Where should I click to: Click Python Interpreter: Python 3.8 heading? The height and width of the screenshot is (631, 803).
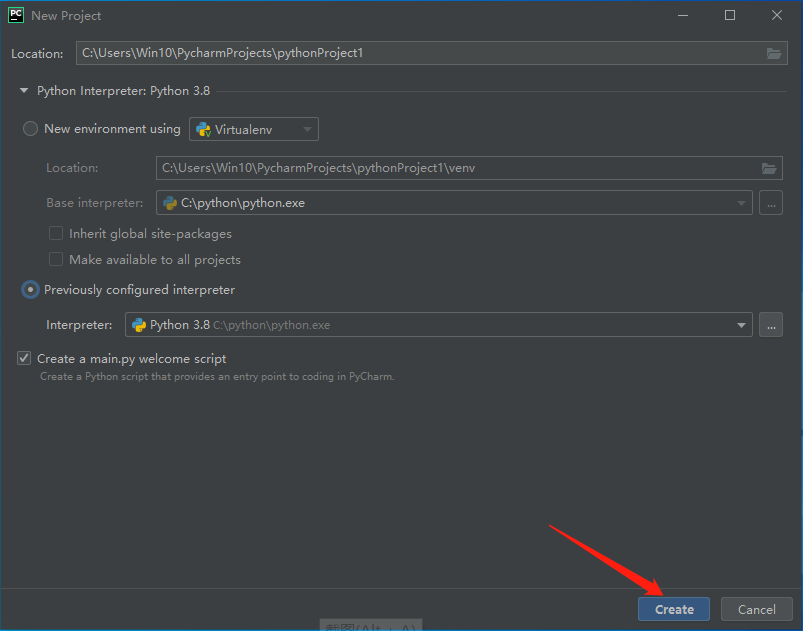[123, 91]
